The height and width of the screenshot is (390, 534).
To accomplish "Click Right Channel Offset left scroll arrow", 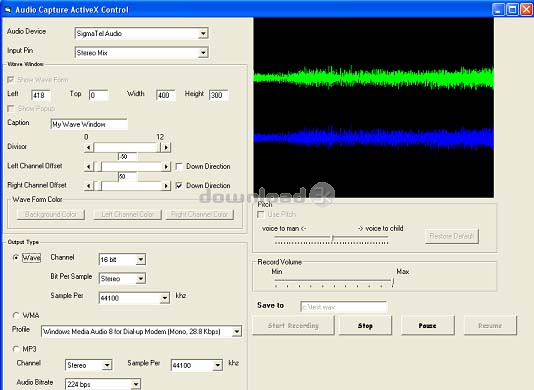I will 89,186.
